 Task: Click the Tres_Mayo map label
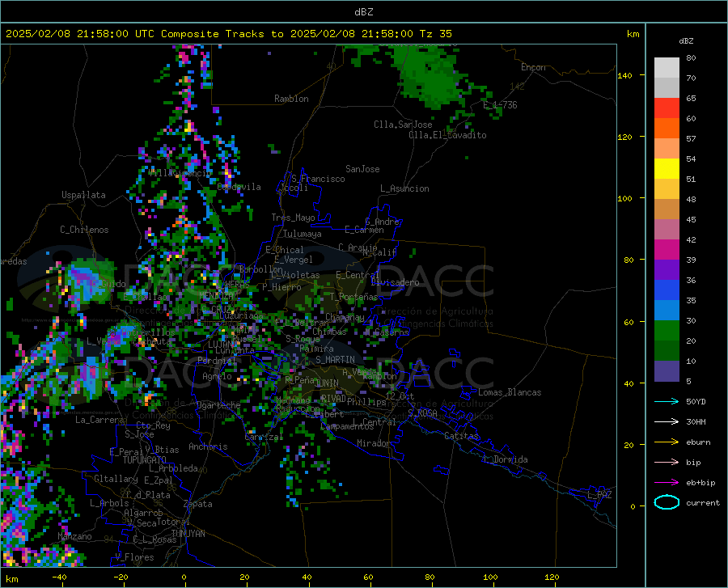(x=293, y=218)
